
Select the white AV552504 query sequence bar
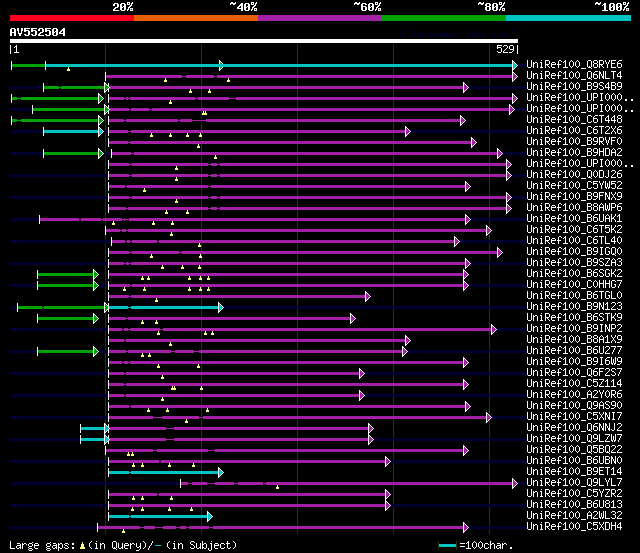[264, 41]
